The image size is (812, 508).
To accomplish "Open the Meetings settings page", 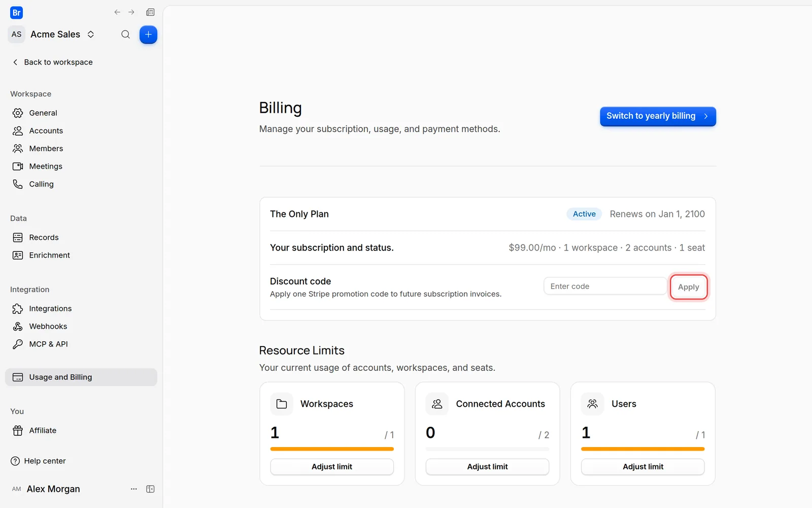I will (x=81, y=166).
